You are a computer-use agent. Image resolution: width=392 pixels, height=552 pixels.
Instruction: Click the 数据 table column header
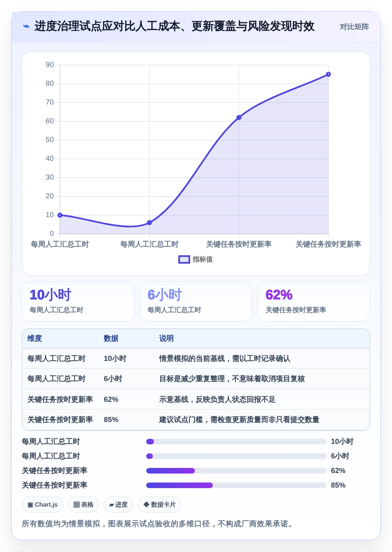click(111, 338)
